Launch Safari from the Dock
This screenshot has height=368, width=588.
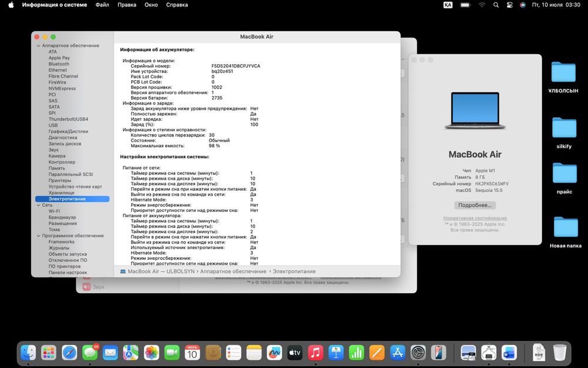[x=69, y=353]
